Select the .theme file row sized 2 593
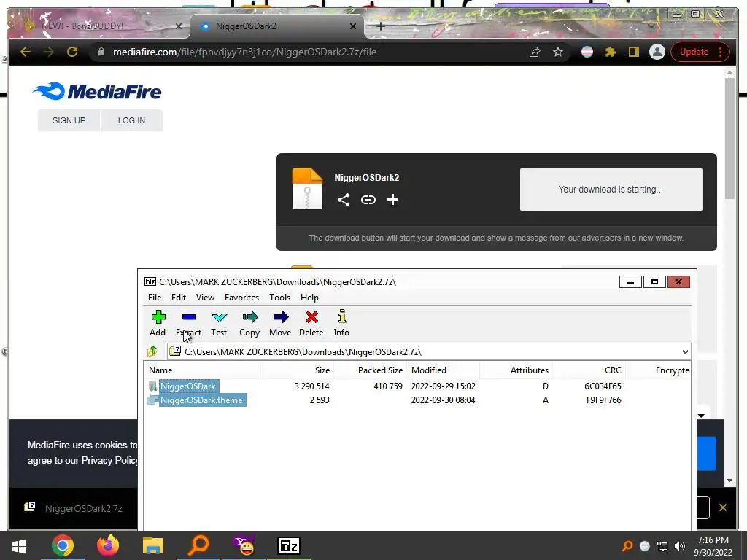747x560 pixels. (417, 400)
